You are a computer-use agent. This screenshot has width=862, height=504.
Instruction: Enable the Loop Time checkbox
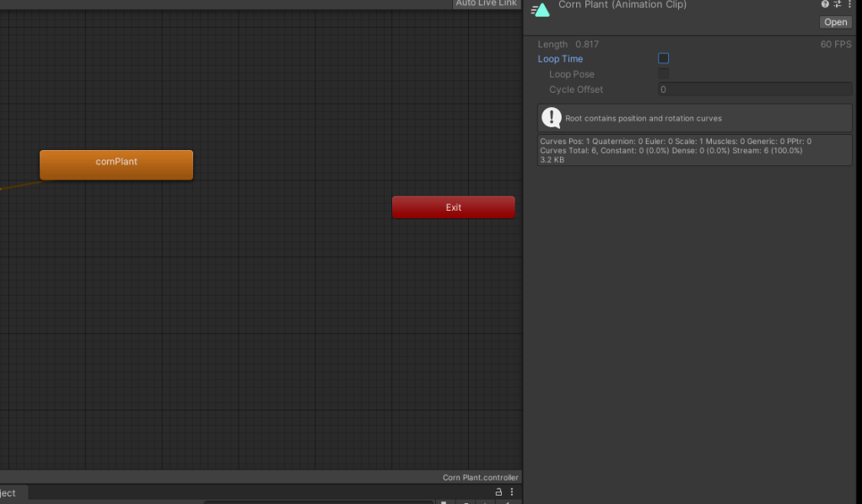tap(663, 59)
